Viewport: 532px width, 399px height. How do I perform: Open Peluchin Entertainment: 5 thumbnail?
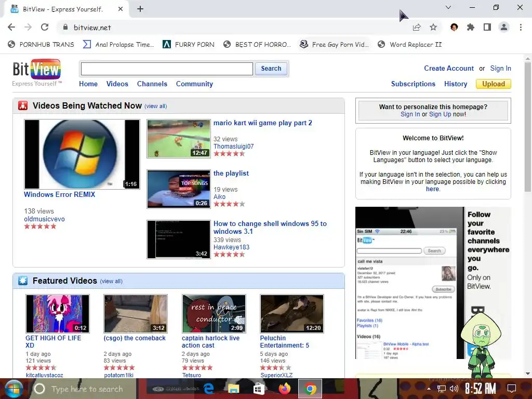pyautogui.click(x=292, y=313)
